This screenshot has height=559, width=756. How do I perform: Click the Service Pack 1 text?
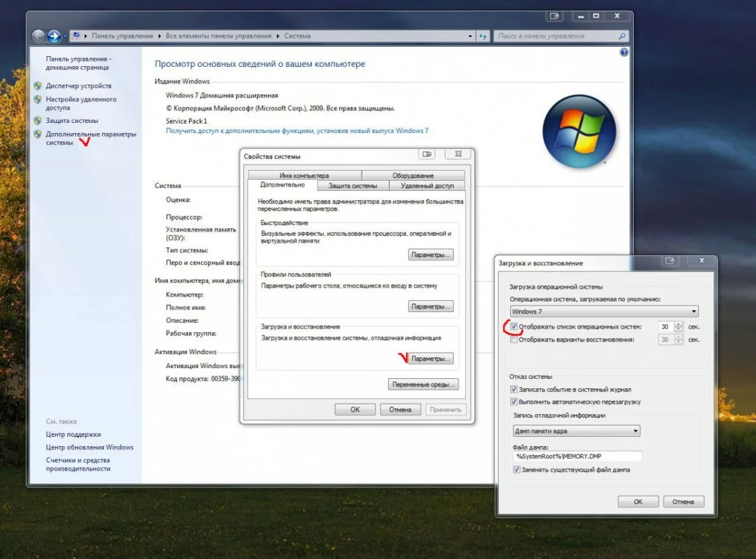[x=186, y=120]
